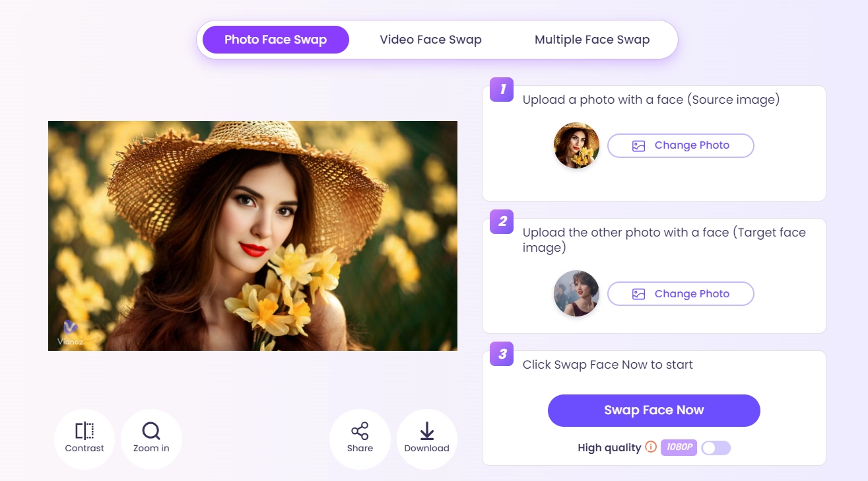Click the step 2 number badge
The width and height of the screenshot is (868, 481).
coord(502,221)
